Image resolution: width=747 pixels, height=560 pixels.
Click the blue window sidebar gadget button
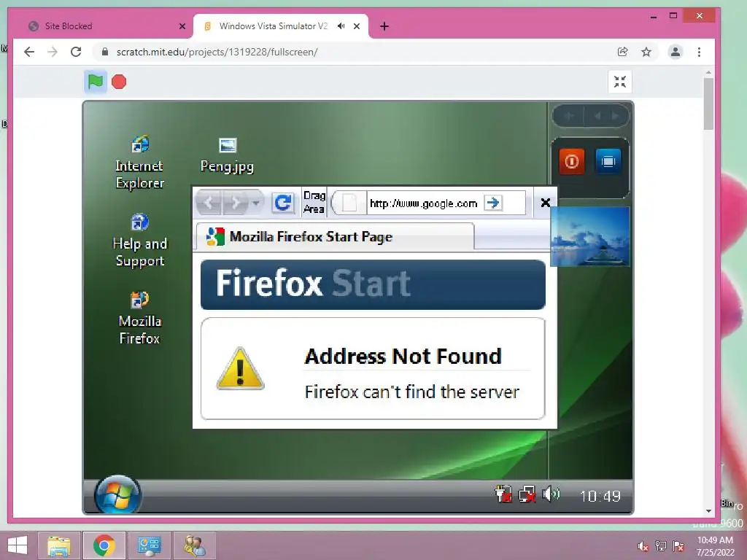click(x=608, y=161)
